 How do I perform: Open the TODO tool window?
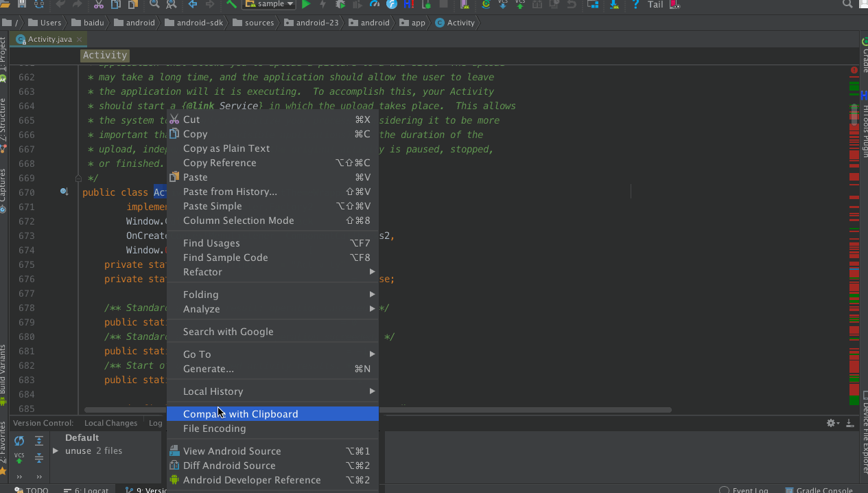point(32,490)
